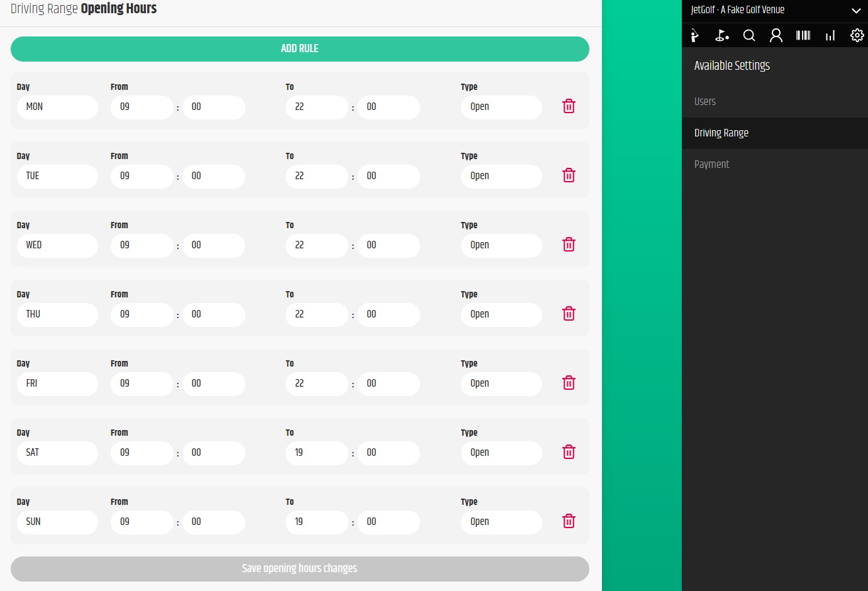Click the To hour field for WED
Viewport: 868px width, 591px height.
click(316, 245)
